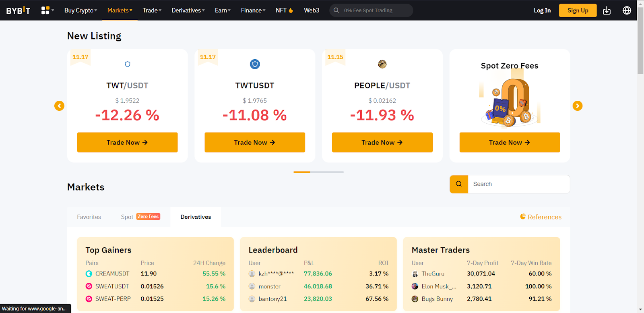Expand the Markets dropdown menu

coord(120,10)
